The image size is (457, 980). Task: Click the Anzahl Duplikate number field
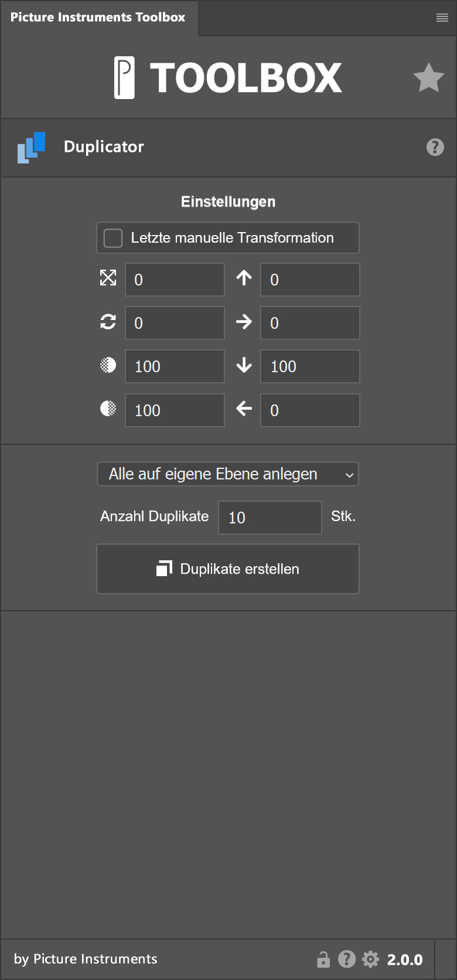pyautogui.click(x=270, y=518)
